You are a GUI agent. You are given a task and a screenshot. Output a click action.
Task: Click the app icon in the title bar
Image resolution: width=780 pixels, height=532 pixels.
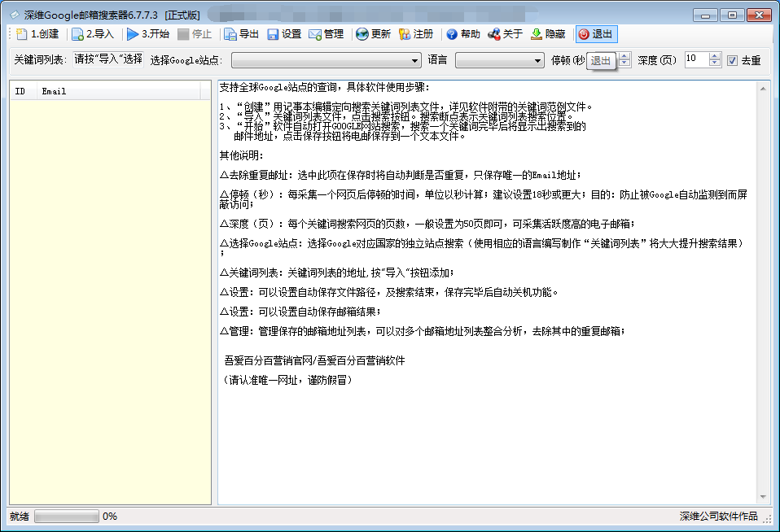[x=15, y=15]
